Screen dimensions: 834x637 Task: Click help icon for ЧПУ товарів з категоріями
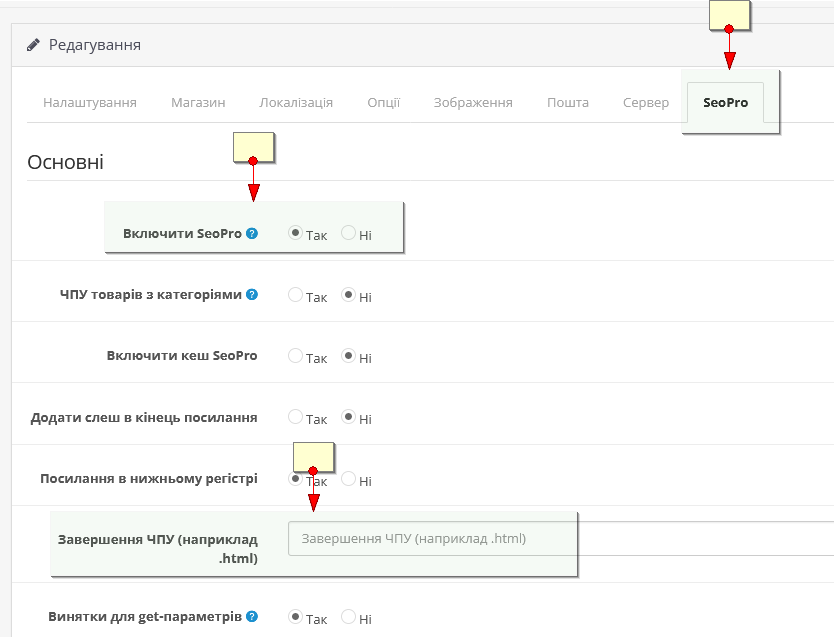point(252,295)
